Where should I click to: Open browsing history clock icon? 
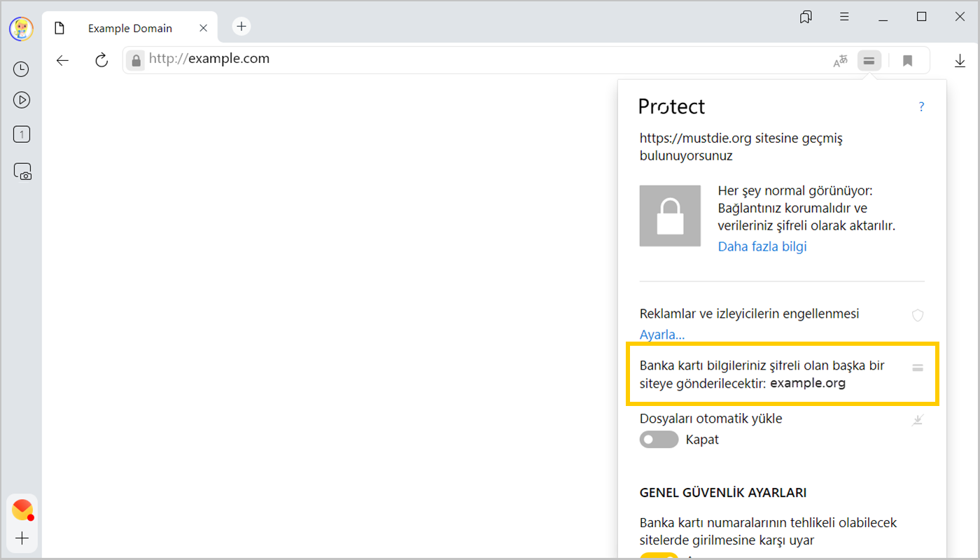pos(22,69)
